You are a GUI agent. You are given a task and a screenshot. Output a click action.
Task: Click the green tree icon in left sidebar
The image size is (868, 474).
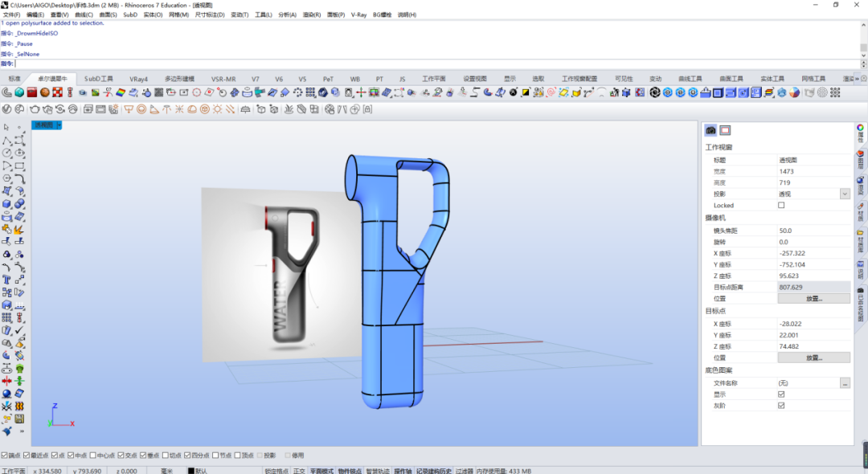(20, 369)
